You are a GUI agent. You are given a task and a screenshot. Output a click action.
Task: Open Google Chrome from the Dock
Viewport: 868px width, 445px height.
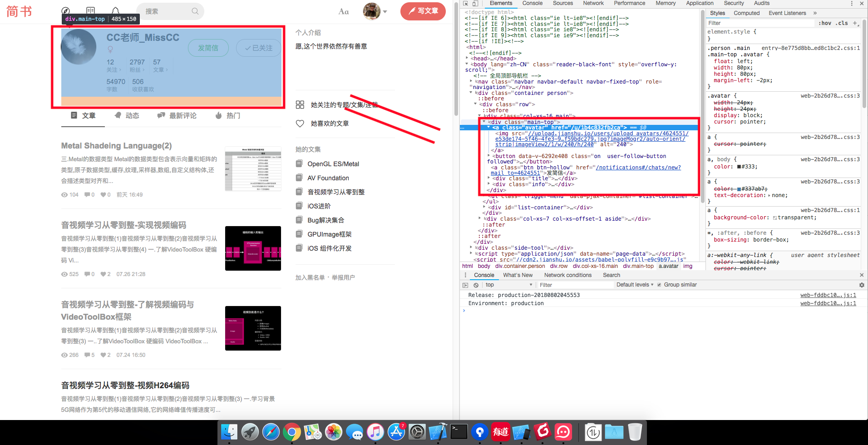pyautogui.click(x=291, y=432)
